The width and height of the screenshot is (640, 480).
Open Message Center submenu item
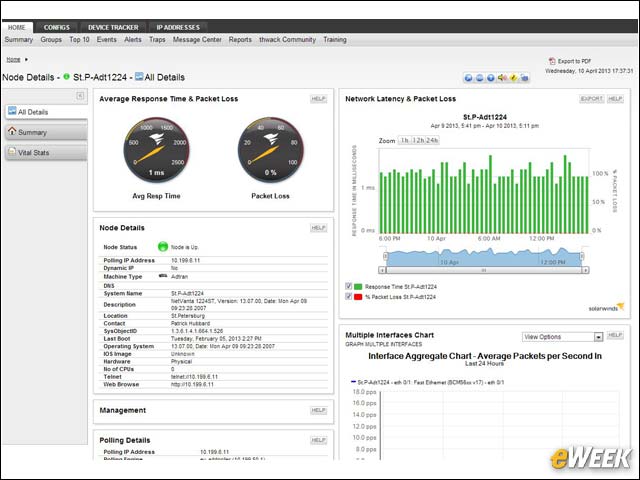(x=197, y=40)
